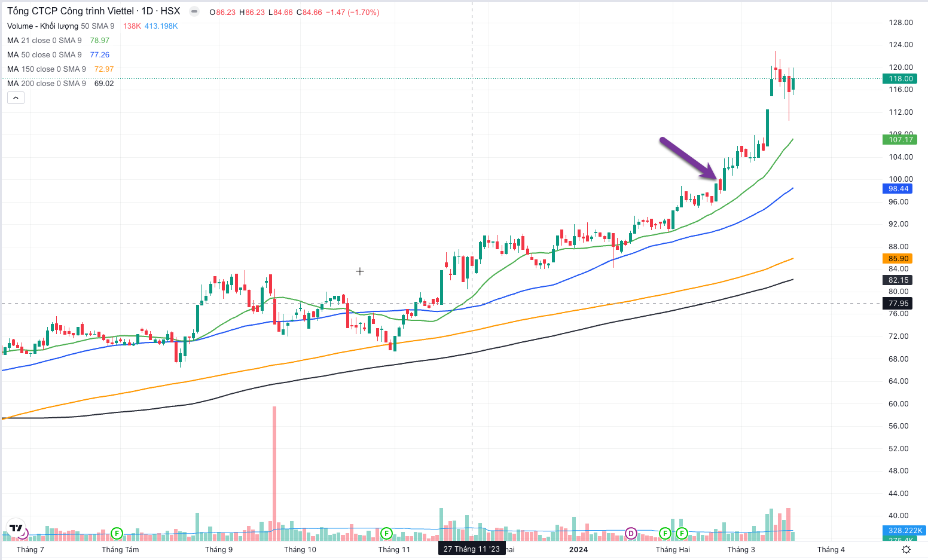928x560 pixels.
Task: Click the Tháng Tám label on the time axis
Action: click(x=120, y=550)
